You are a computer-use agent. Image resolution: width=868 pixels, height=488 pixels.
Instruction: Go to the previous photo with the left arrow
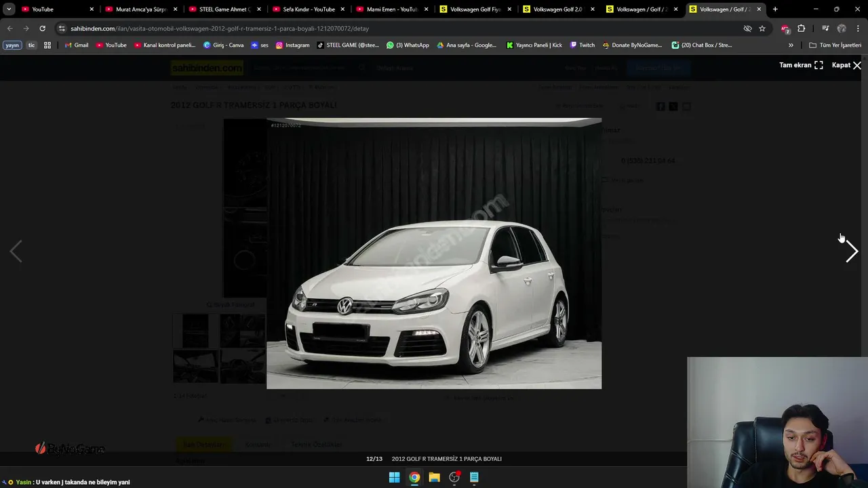tap(16, 251)
